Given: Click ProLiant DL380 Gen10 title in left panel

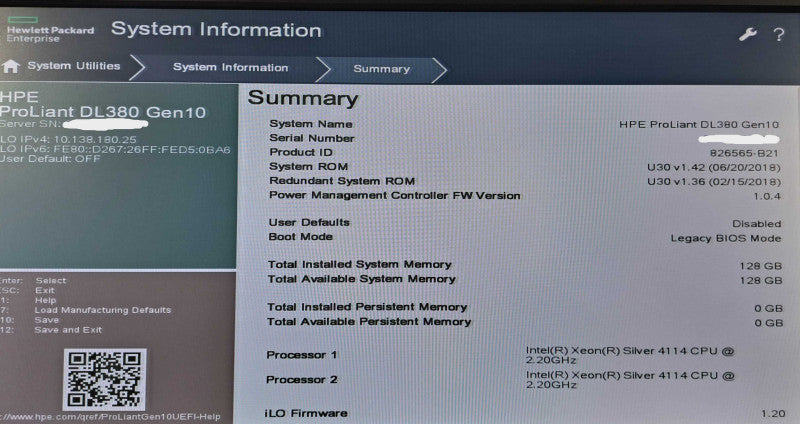Looking at the screenshot, I should tap(103, 112).
